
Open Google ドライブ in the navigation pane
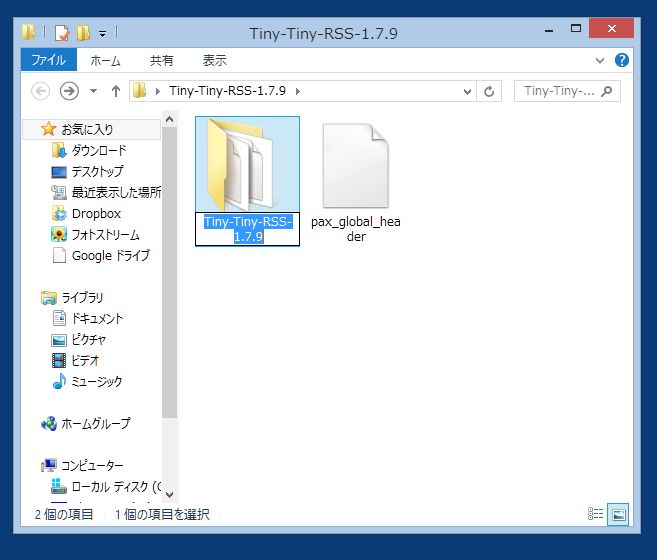point(111,255)
